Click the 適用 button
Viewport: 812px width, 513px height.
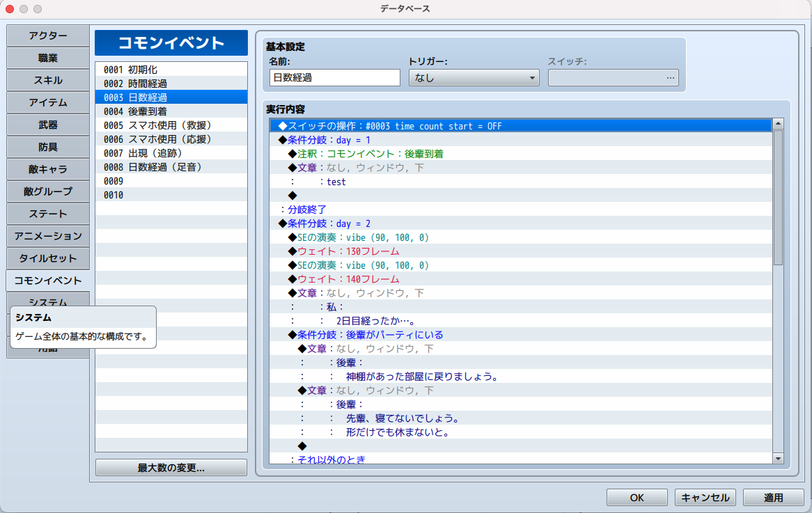click(x=773, y=498)
